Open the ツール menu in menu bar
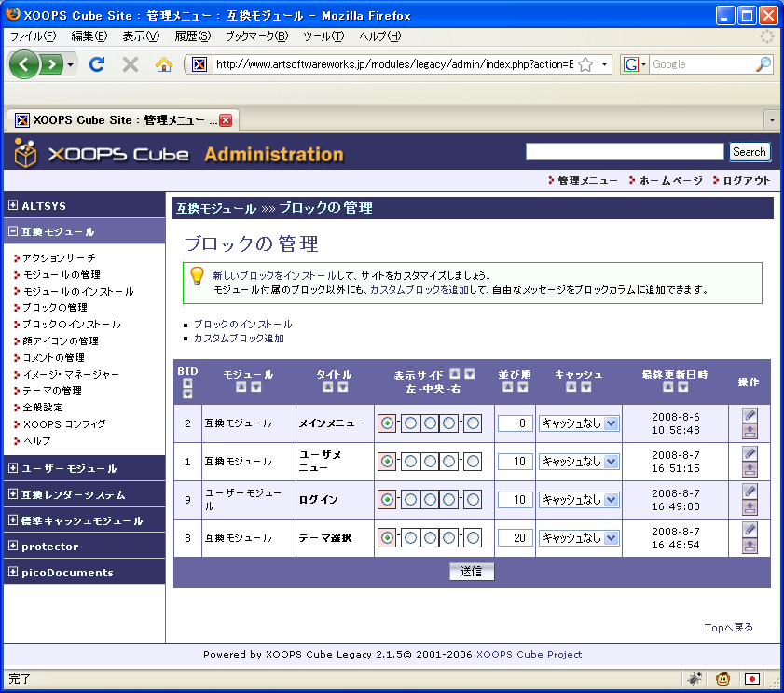The height and width of the screenshot is (693, 784). point(323,36)
